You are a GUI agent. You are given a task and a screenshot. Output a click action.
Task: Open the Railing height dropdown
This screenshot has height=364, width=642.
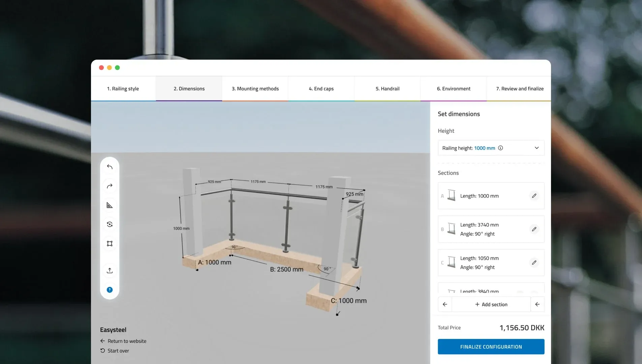click(536, 148)
